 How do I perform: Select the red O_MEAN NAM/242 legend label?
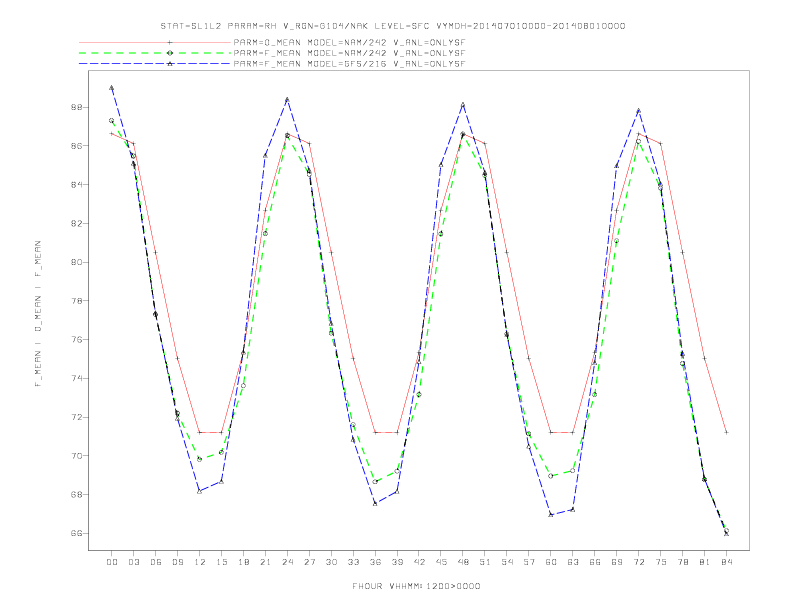pos(350,42)
